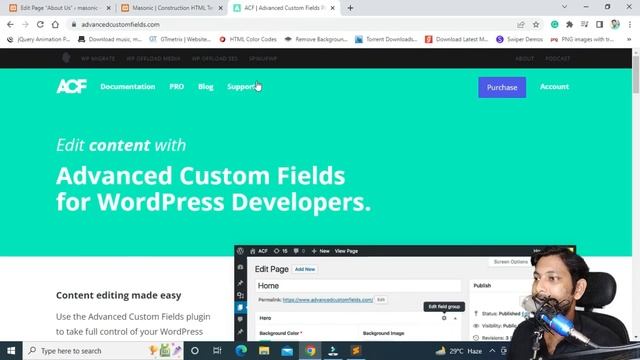640x360 pixels.
Task: Expand hidden bookmarks double chevron
Action: click(x=629, y=39)
